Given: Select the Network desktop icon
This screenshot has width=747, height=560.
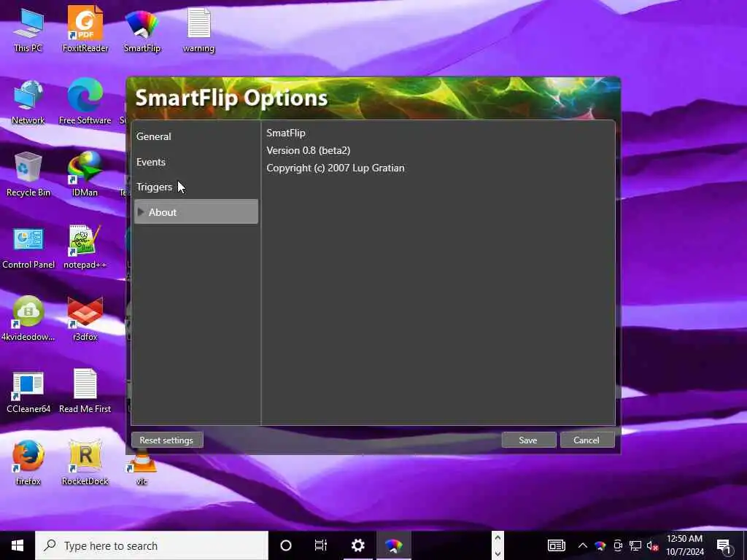Looking at the screenshot, I should (x=28, y=102).
